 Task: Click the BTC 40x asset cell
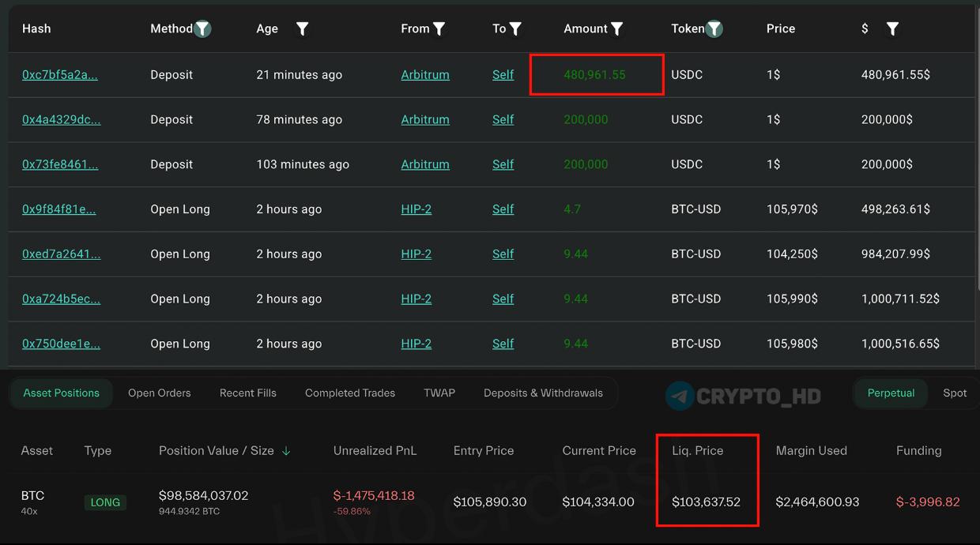32,502
